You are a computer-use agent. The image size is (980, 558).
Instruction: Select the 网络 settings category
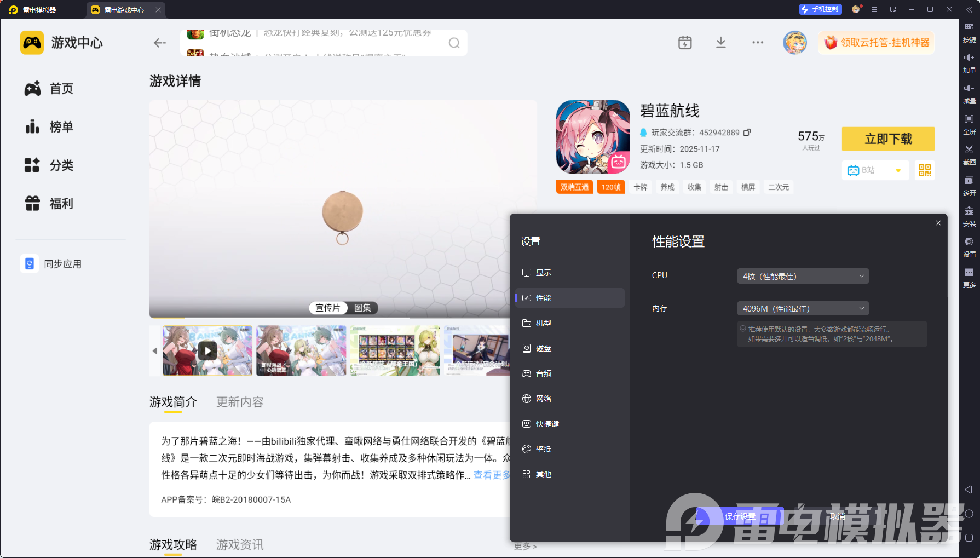tap(544, 399)
